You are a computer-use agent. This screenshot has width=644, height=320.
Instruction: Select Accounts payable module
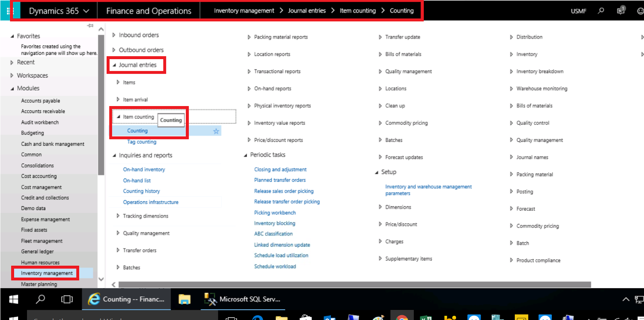tap(40, 101)
